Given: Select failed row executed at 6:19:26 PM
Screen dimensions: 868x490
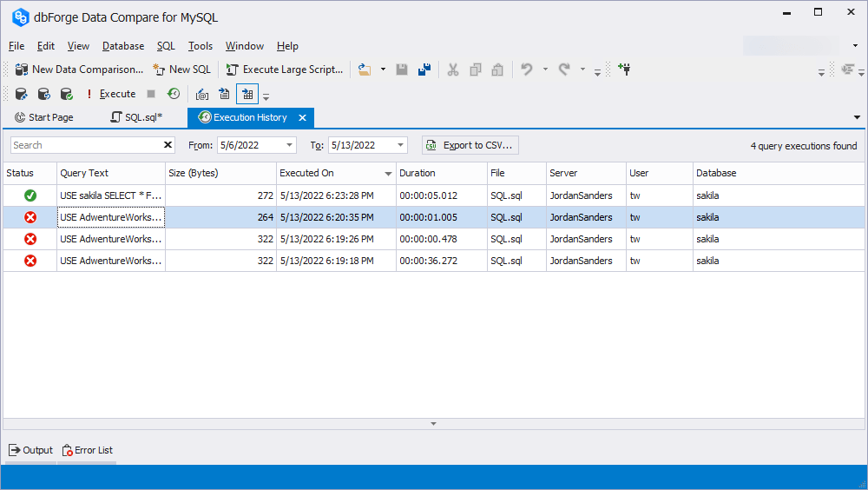Looking at the screenshot, I should point(434,239).
